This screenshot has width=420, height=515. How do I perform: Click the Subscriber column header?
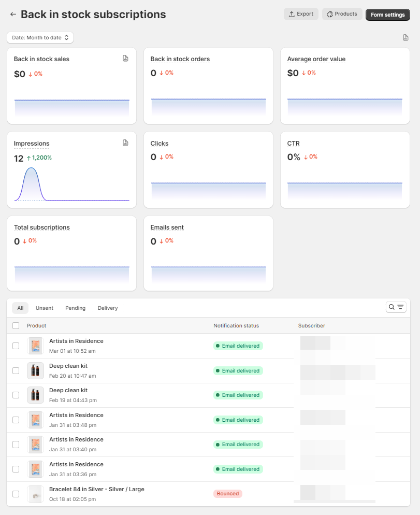(x=312, y=325)
